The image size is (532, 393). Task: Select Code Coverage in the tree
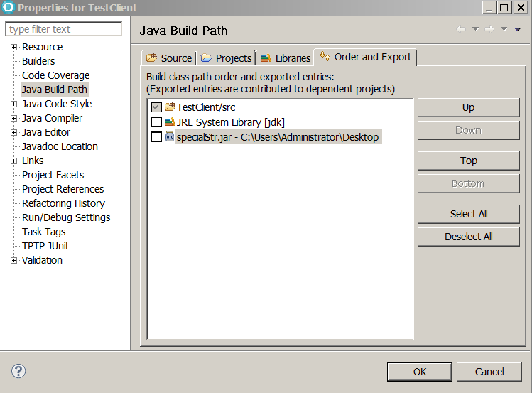click(55, 75)
